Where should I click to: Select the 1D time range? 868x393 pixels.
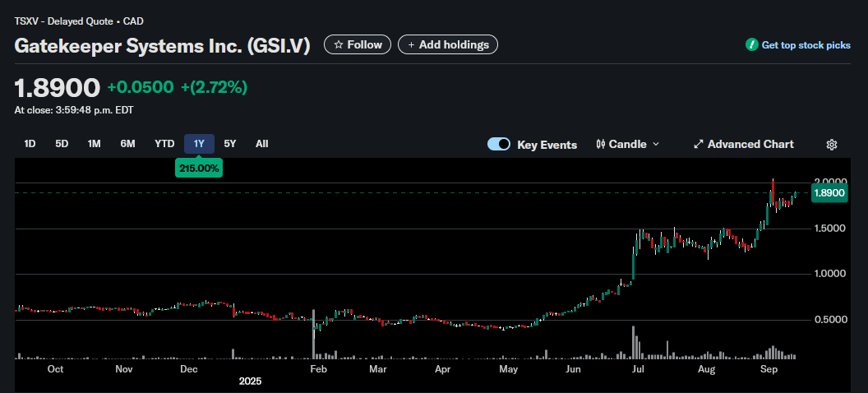pyautogui.click(x=30, y=144)
